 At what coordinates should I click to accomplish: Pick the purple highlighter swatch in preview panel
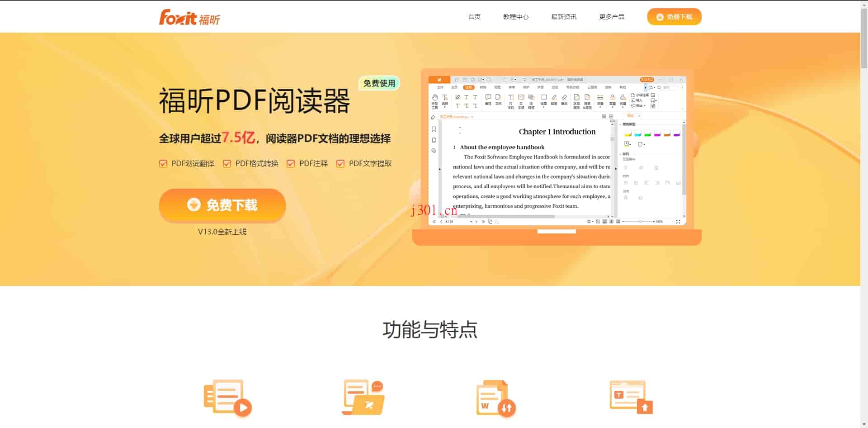pyautogui.click(x=677, y=133)
